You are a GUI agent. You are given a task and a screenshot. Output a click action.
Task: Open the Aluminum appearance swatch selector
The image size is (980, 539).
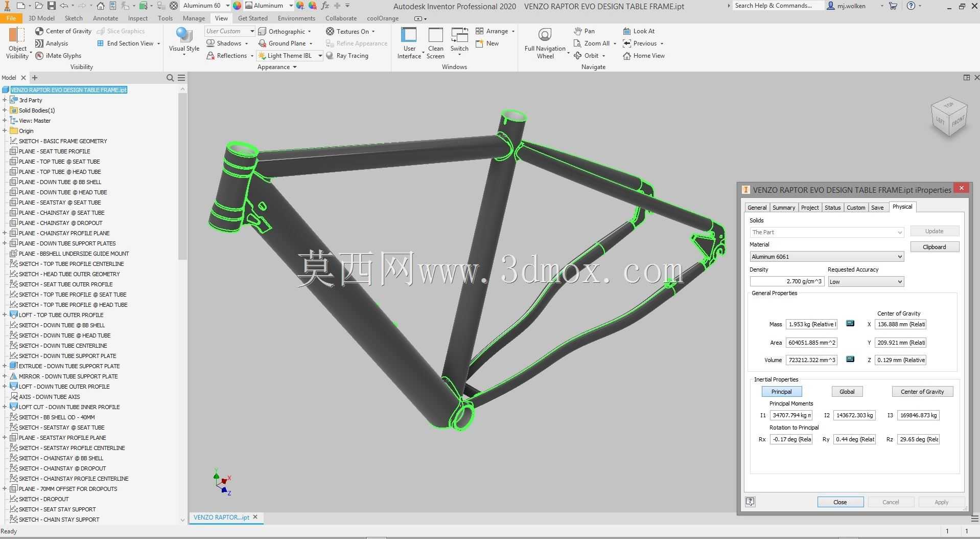pos(269,6)
